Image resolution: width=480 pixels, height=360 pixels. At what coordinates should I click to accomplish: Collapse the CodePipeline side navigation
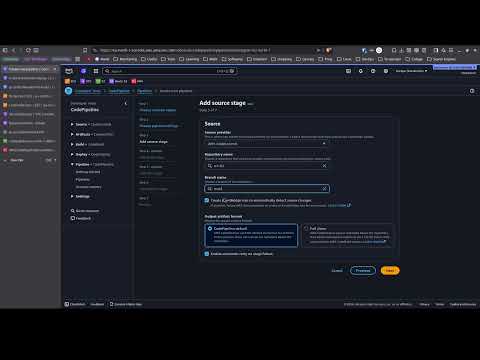tap(126, 104)
